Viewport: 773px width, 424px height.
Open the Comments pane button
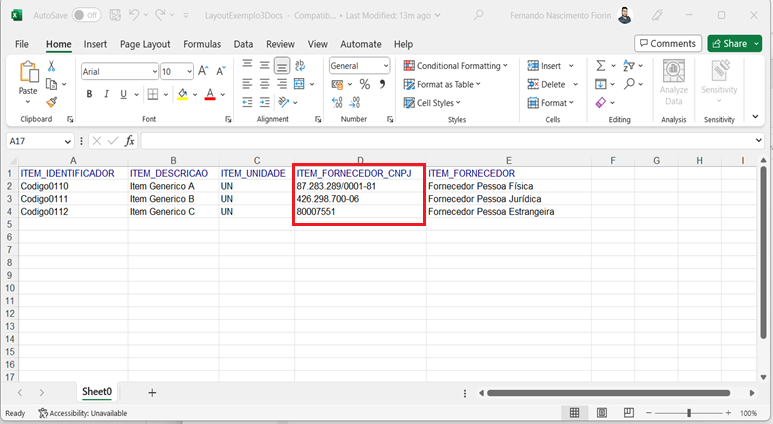point(667,44)
